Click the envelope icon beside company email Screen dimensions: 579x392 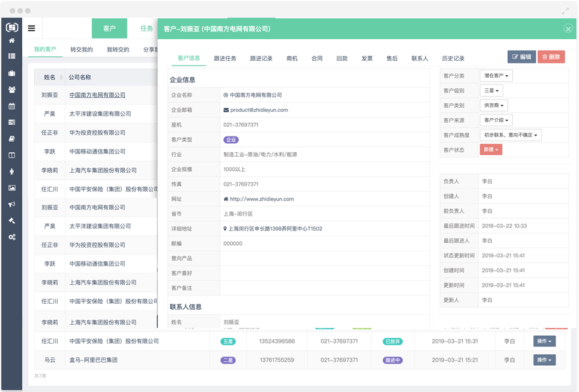click(x=225, y=110)
